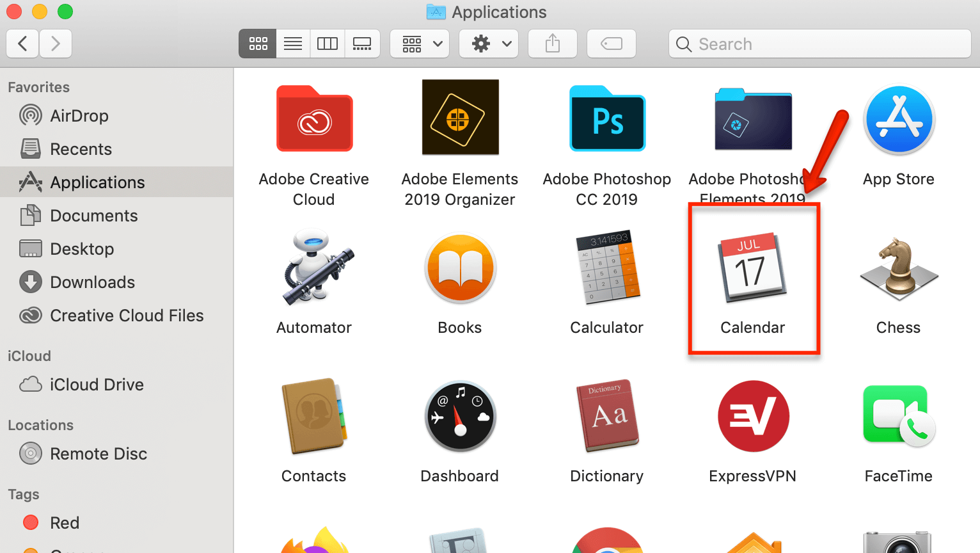Open Recents in the sidebar
980x553 pixels.
tap(116, 149)
